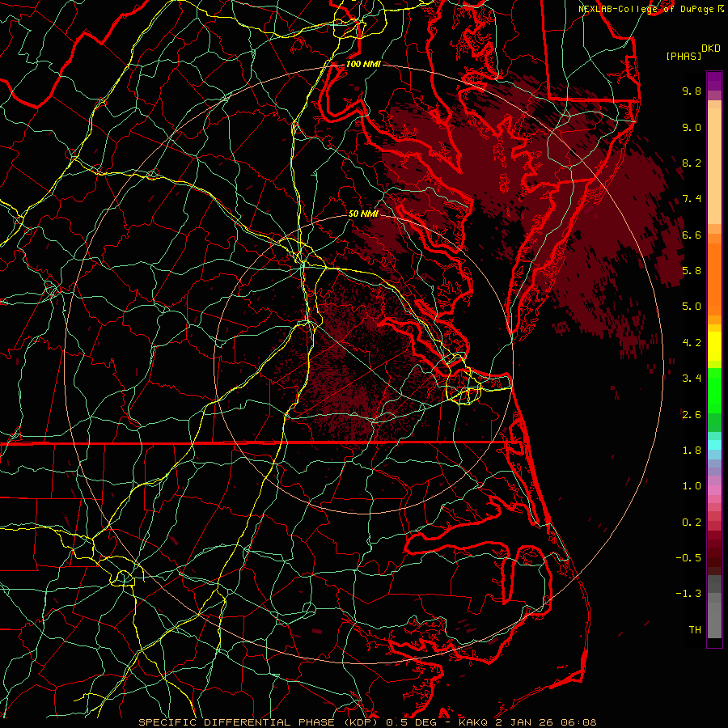
Task: Pick the purple band at the scale top
Action: (x=714, y=82)
